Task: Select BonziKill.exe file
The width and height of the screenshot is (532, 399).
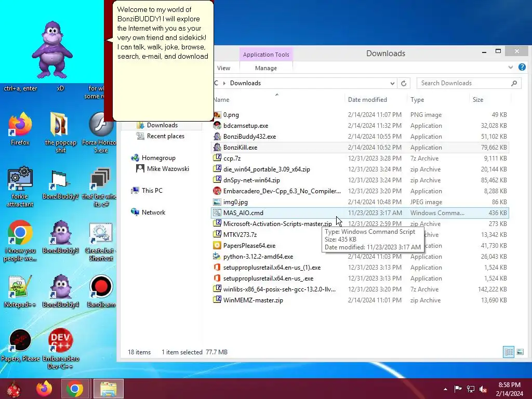Action: click(361, 147)
